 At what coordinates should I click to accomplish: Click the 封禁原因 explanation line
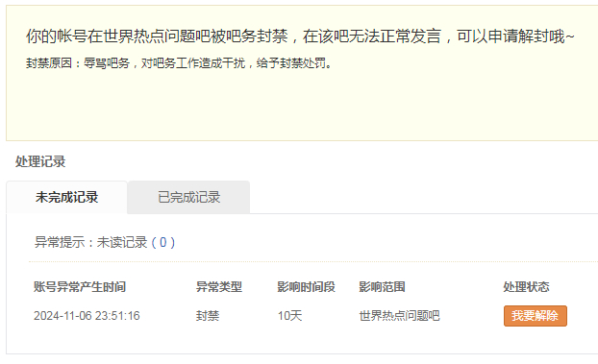coord(179,62)
